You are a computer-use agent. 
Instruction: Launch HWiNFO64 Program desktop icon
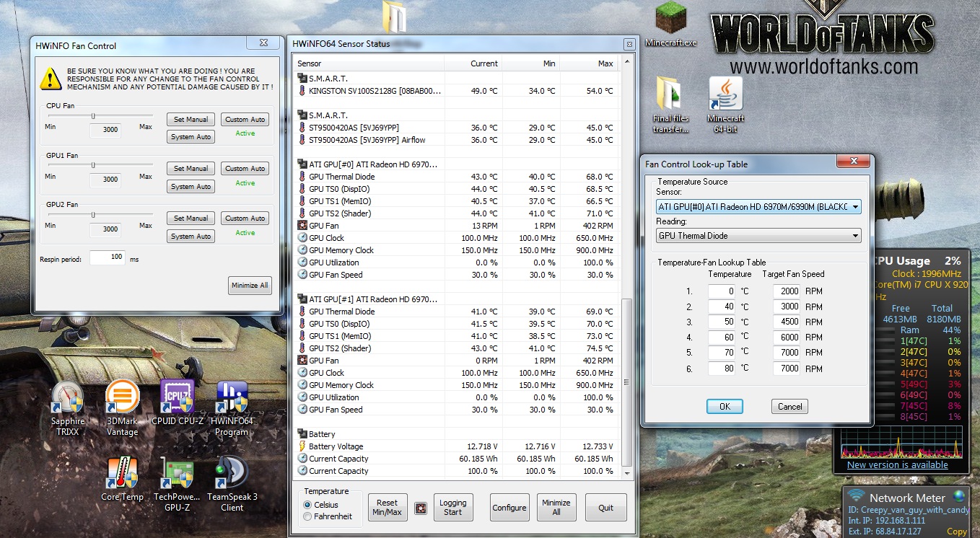point(232,407)
